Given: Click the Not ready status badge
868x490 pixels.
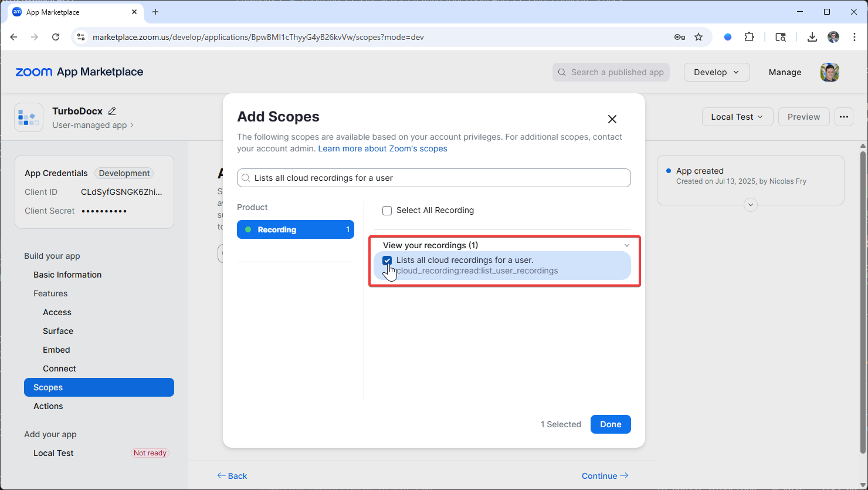Looking at the screenshot, I should [150, 453].
